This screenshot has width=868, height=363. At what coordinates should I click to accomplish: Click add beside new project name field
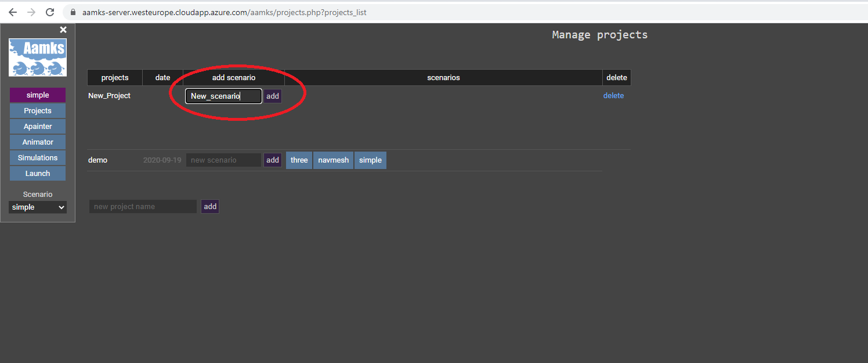tap(210, 207)
